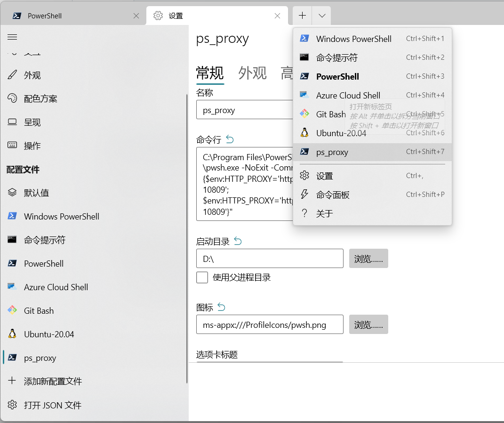Click plus icon for 添加新配置文件

point(12,381)
